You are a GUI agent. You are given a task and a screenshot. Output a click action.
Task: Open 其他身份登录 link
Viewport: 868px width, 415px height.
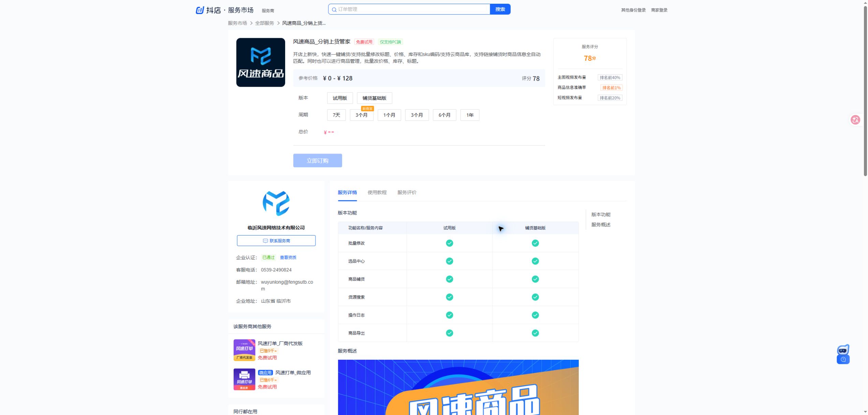pos(633,10)
